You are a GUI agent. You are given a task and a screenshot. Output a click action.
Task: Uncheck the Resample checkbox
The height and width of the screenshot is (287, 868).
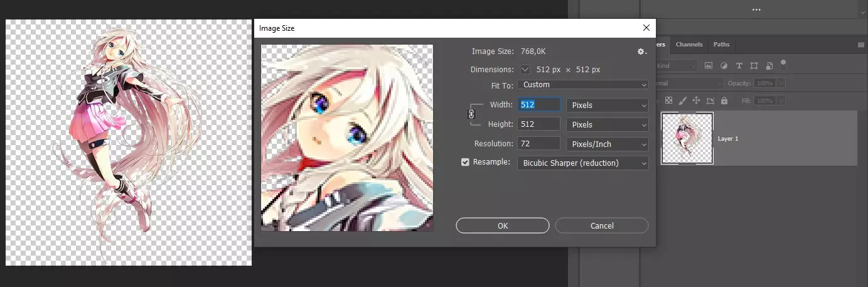[465, 162]
